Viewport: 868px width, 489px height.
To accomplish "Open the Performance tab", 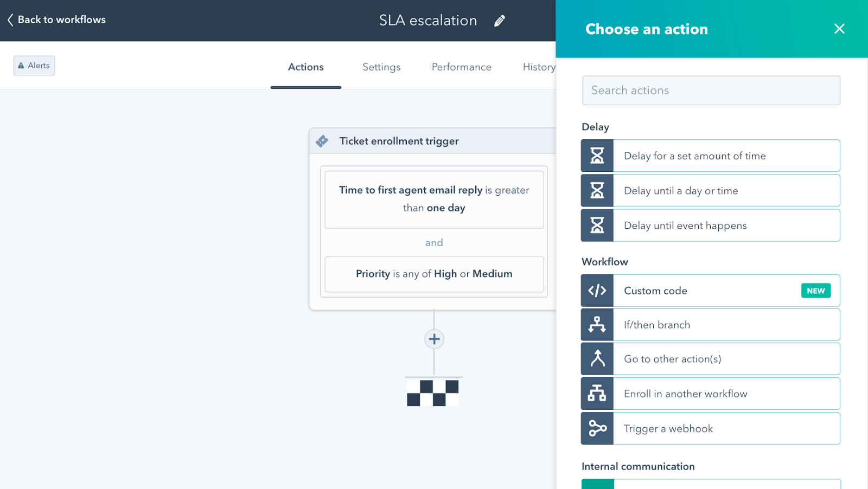I will pyautogui.click(x=461, y=67).
